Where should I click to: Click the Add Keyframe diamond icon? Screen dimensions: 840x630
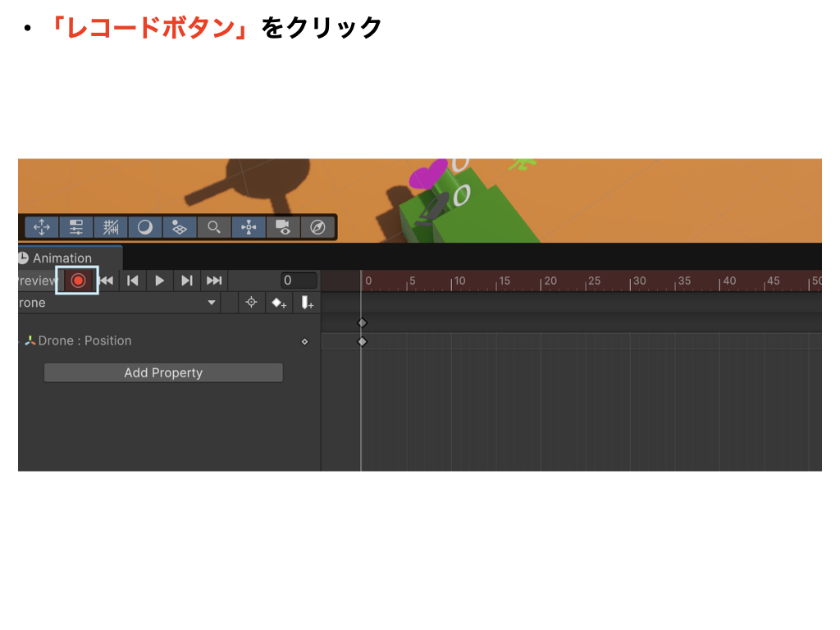(280, 303)
